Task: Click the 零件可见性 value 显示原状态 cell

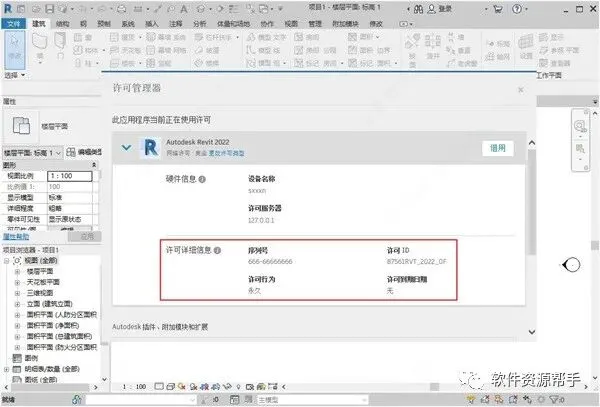Action: [x=70, y=220]
